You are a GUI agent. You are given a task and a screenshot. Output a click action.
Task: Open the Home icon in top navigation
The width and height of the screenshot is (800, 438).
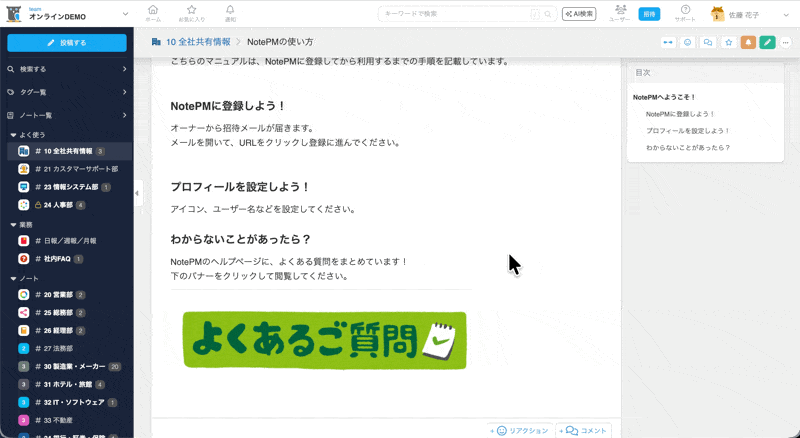tap(153, 13)
